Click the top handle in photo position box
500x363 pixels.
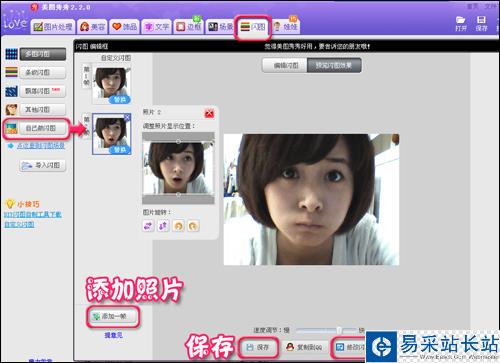coord(178,142)
